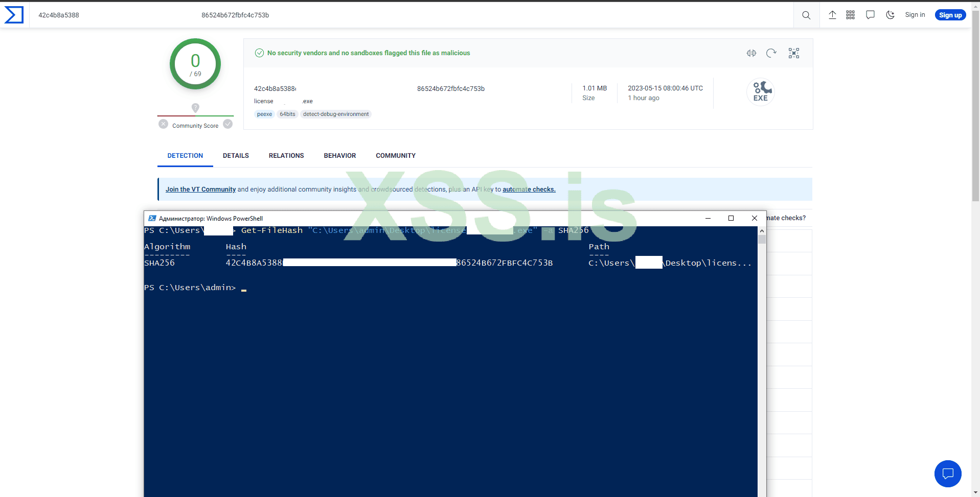
Task: Click the peexe tag
Action: pos(264,114)
